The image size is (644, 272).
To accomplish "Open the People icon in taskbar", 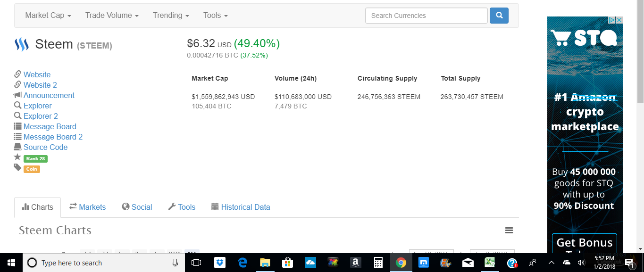I will (x=533, y=263).
